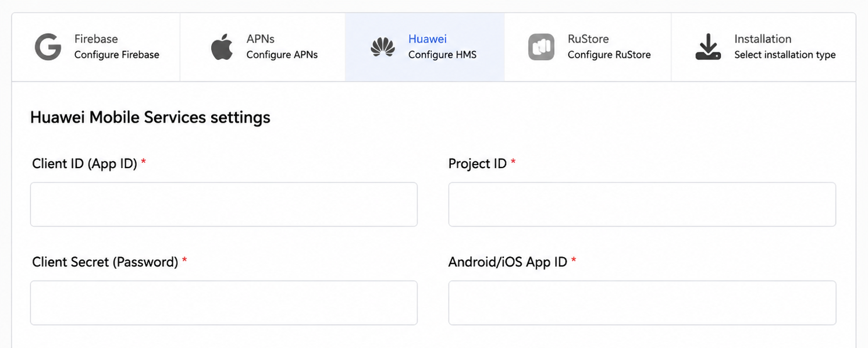Open the APNs tab
Image resolution: width=868 pixels, height=348 pixels.
262,47
